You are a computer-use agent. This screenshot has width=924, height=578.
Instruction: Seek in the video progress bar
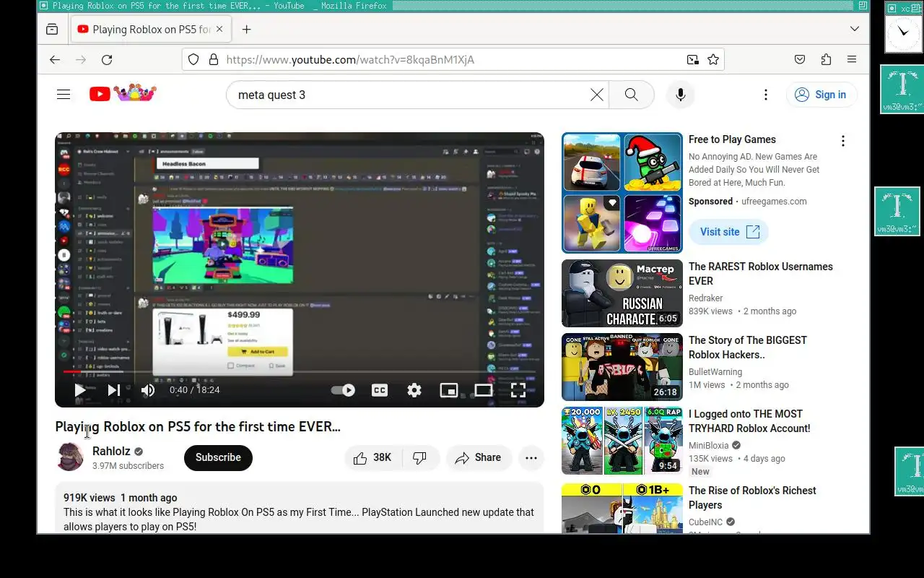click(x=300, y=372)
